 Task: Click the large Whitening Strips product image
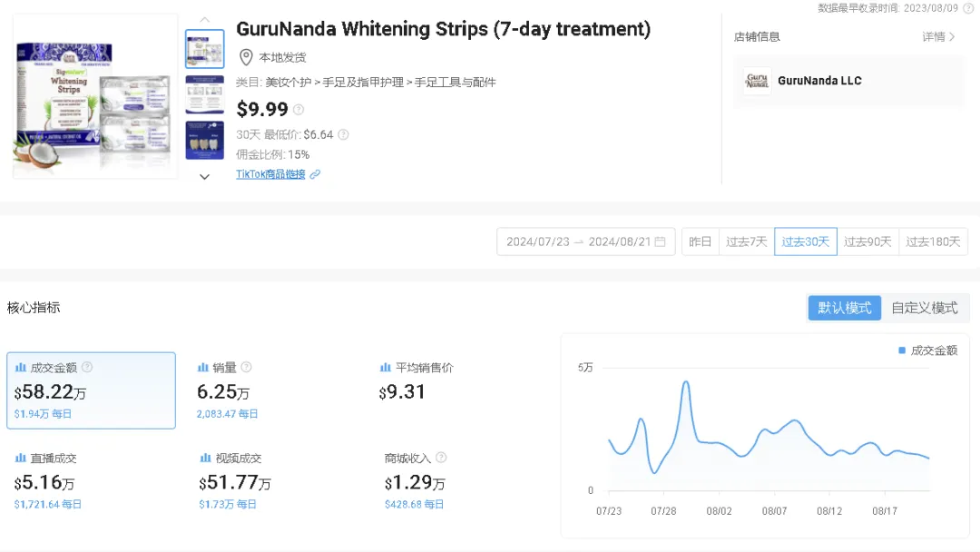click(x=95, y=96)
